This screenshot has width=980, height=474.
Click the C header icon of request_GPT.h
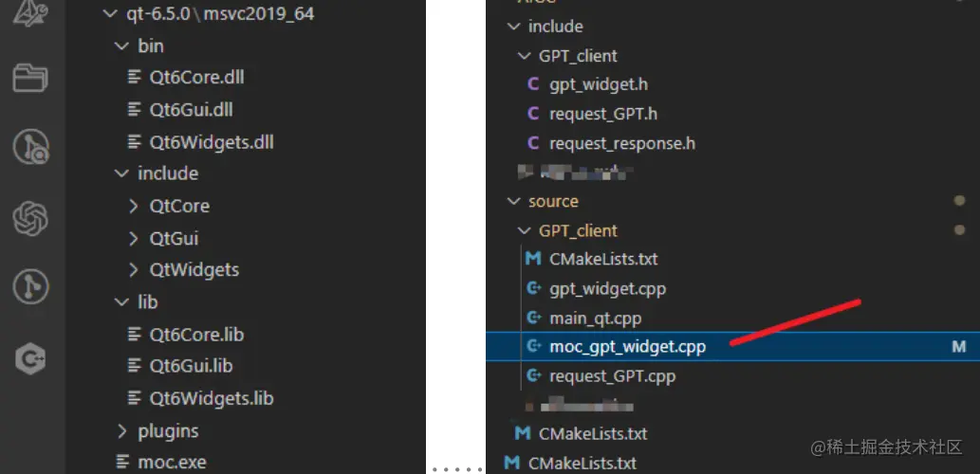point(533,114)
